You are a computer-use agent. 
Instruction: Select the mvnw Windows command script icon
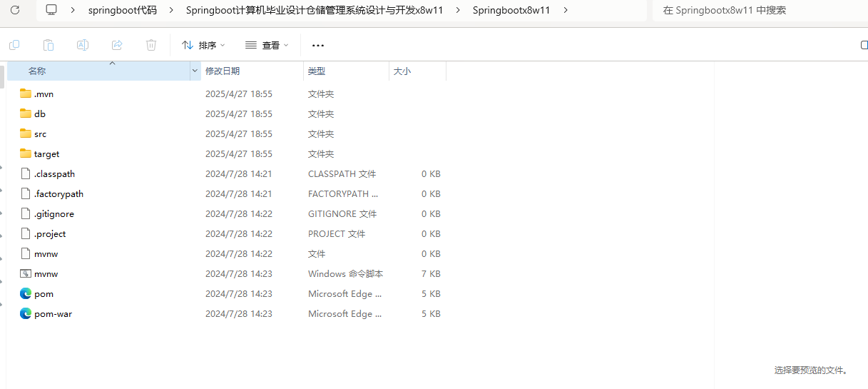click(26, 273)
